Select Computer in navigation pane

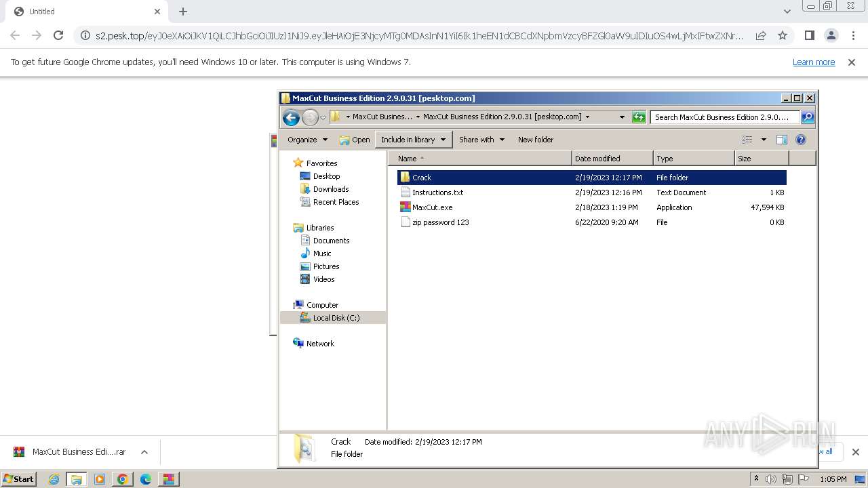pyautogui.click(x=322, y=305)
